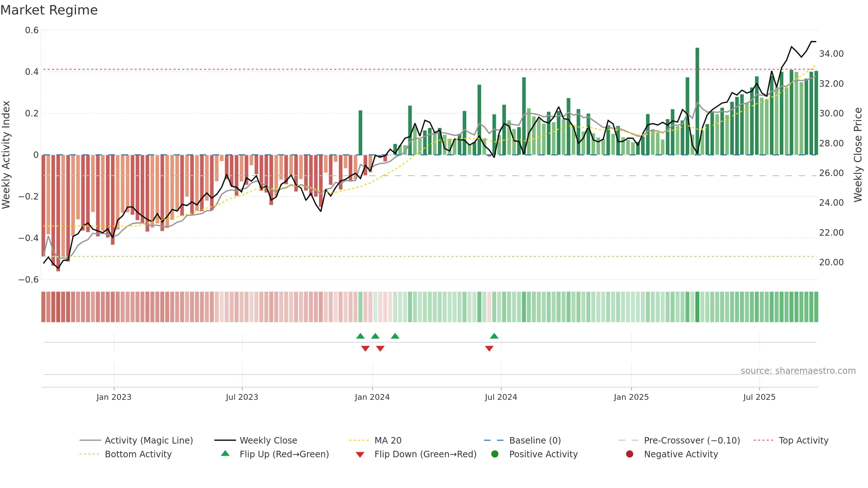Click the Jan 2025 x-axis label

(x=631, y=397)
